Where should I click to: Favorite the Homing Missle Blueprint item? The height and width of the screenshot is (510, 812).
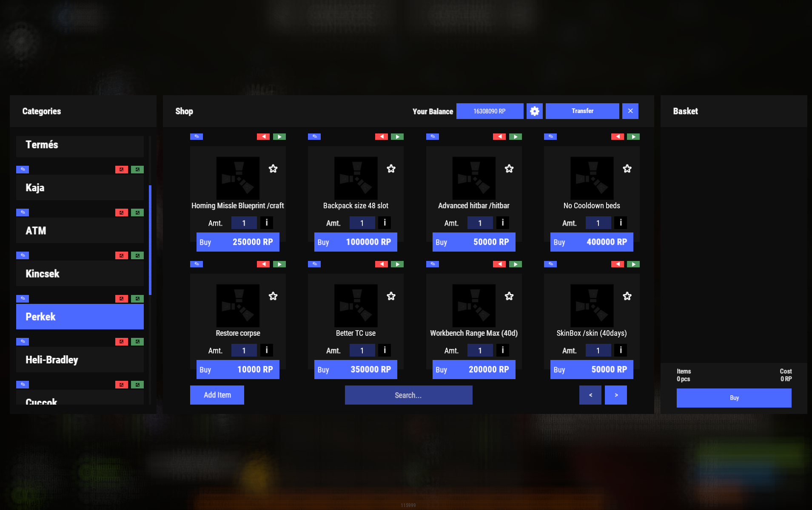273,169
